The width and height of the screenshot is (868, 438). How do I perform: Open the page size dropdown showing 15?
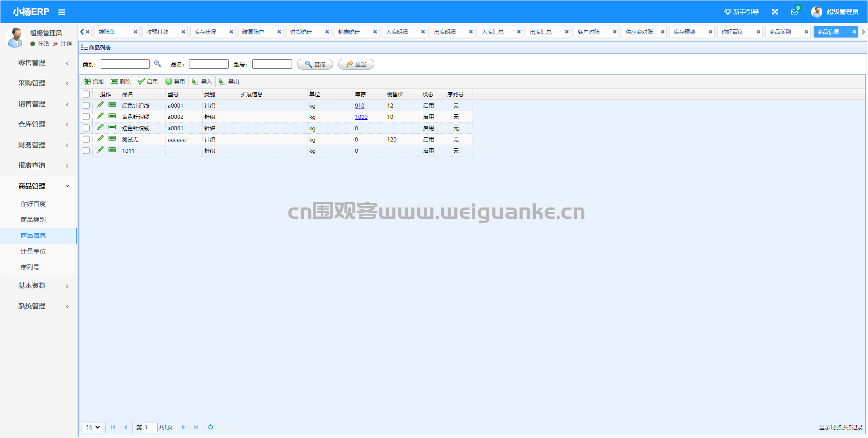point(92,427)
